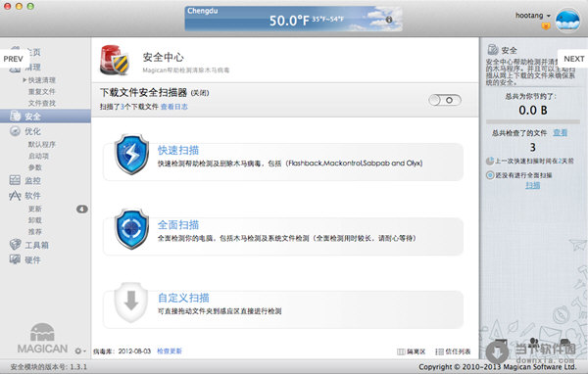588x374 pixels.
Task: Select 优化 in the sidebar
Action: point(32,131)
